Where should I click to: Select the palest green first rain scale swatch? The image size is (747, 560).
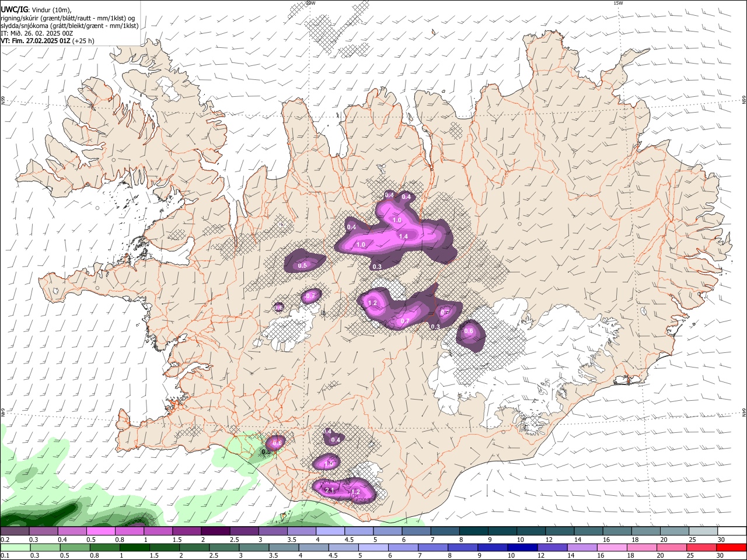click(x=15, y=548)
